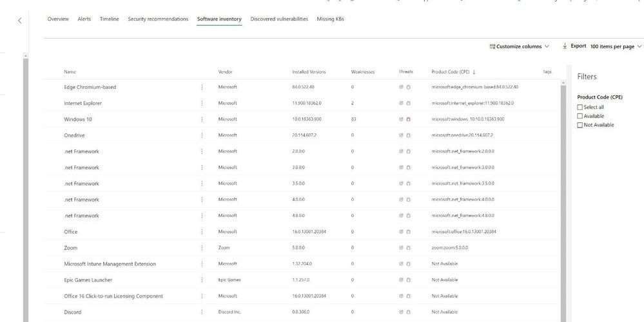The image size is (644, 322).
Task: Open the Epic Games Launcher entry
Action: pyautogui.click(x=88, y=279)
